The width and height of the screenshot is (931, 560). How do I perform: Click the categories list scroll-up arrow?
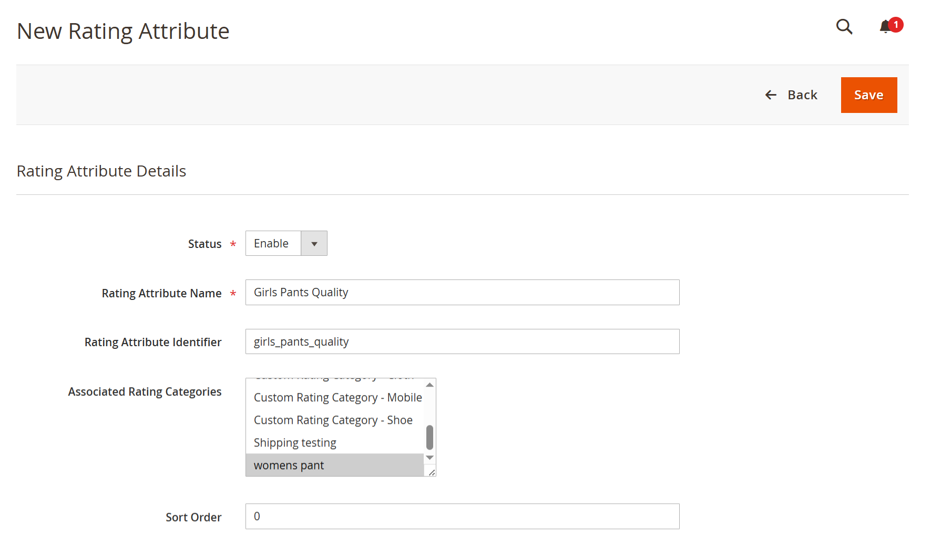coord(429,385)
